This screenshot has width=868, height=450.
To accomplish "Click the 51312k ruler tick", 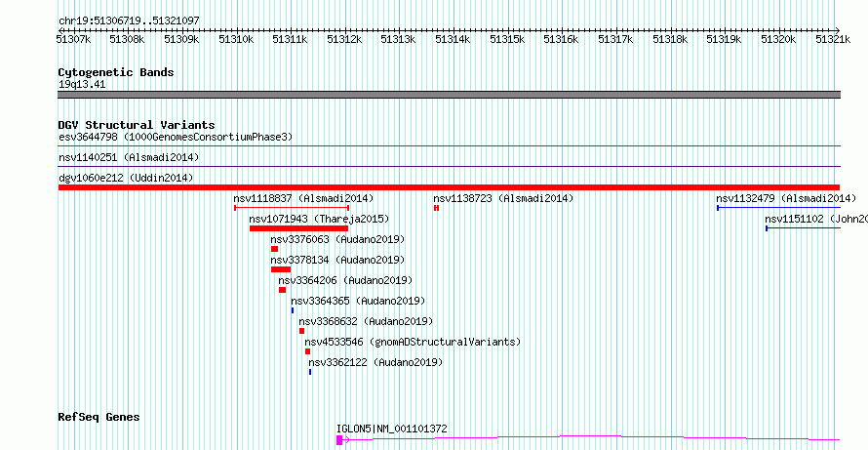I will tap(345, 39).
